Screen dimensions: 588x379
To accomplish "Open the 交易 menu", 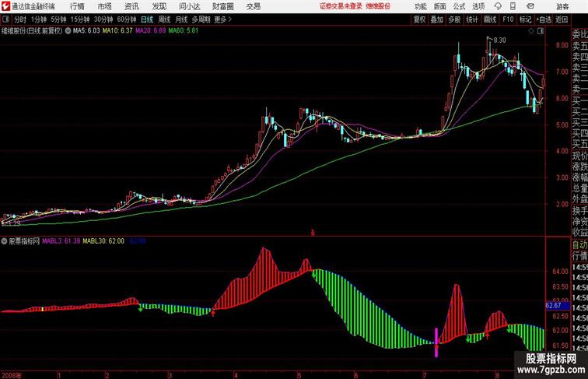I will tap(253, 6).
